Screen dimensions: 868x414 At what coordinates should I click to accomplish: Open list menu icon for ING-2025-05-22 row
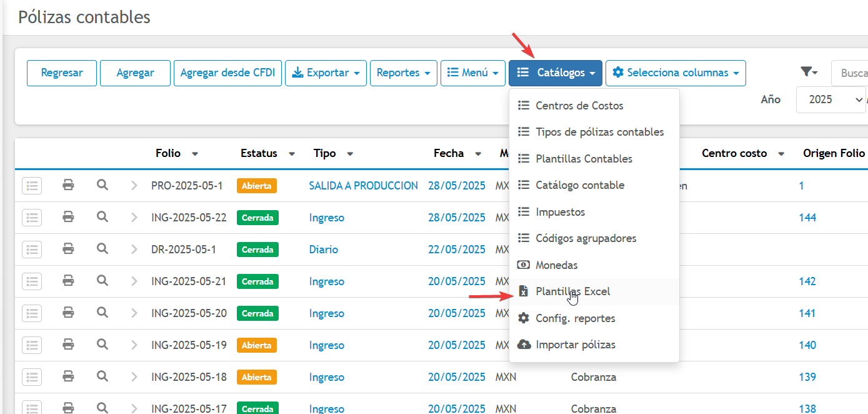32,217
